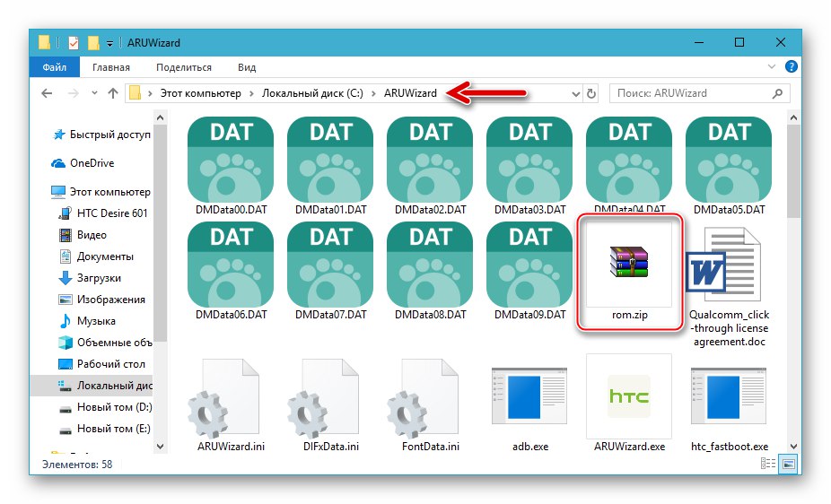Open Быстрый доступ in navigation pane

click(101, 135)
